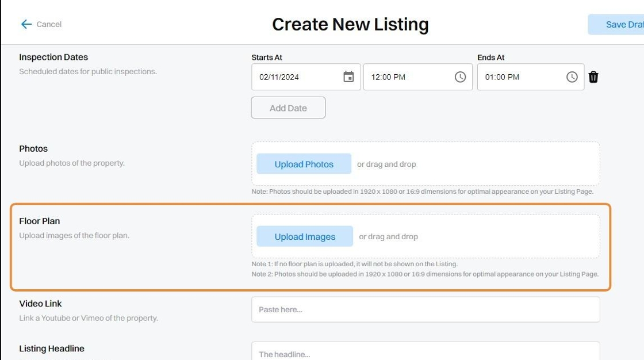Click the Video Link 'Paste here...' field
The height and width of the screenshot is (360, 644).
pos(425,309)
